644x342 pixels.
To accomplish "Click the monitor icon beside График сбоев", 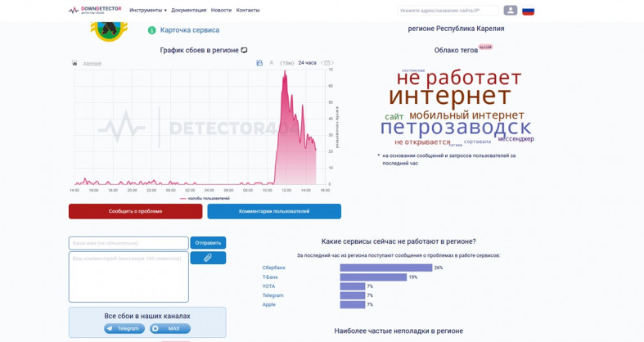I will [244, 50].
